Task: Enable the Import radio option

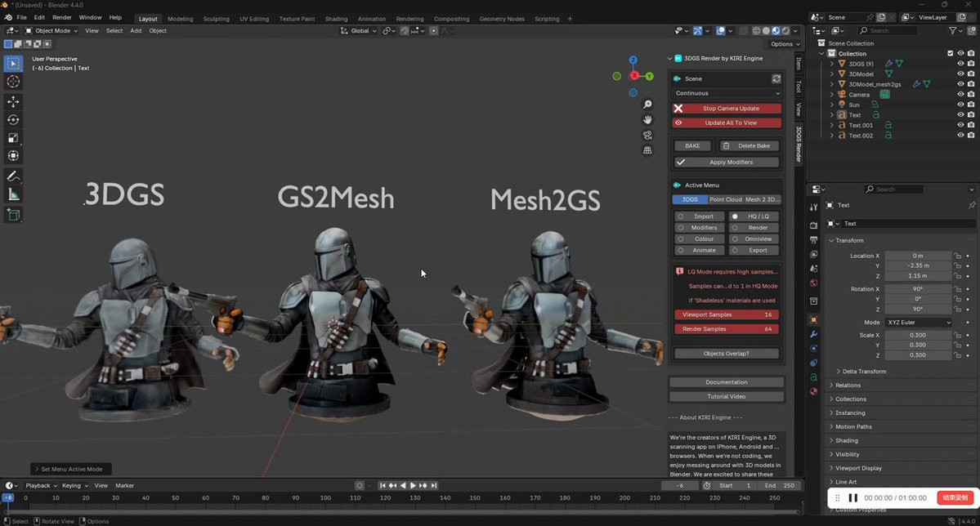Action: (699, 216)
